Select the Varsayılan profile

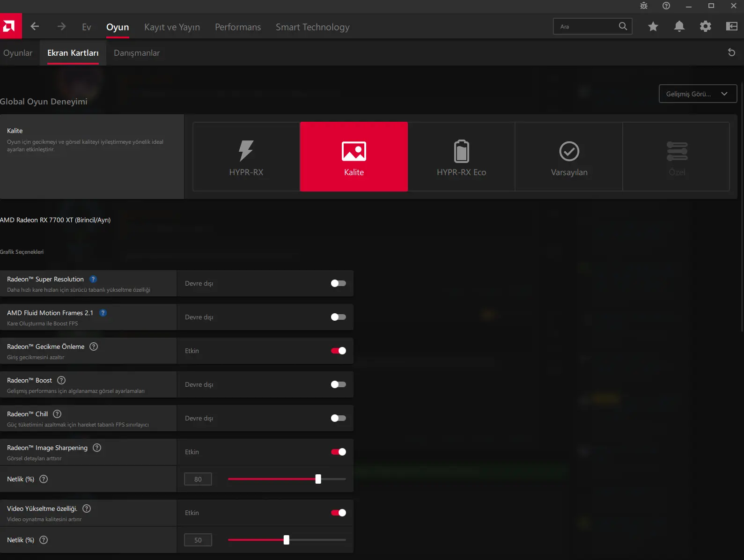click(569, 156)
